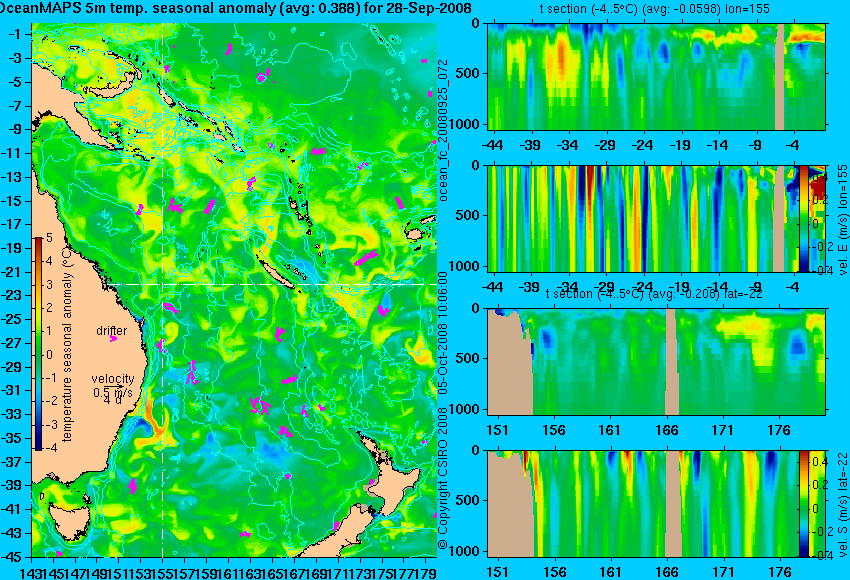Click the 'velocity' legend label
Screen dimensions: 850x580
click(113, 379)
